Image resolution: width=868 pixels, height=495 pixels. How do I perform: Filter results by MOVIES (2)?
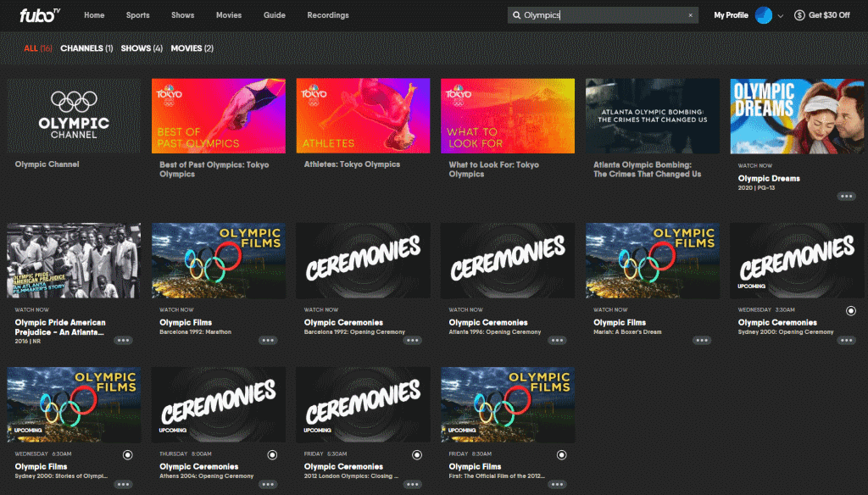(192, 48)
